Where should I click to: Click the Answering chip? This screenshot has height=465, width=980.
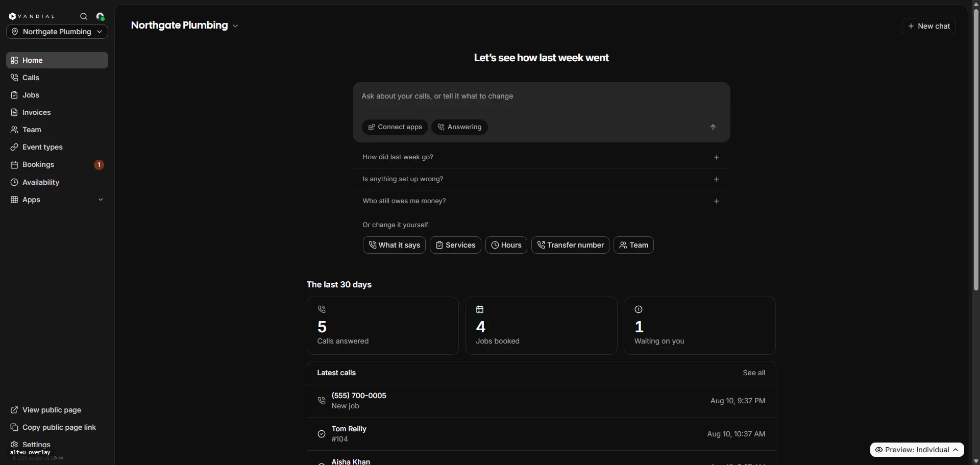459,127
